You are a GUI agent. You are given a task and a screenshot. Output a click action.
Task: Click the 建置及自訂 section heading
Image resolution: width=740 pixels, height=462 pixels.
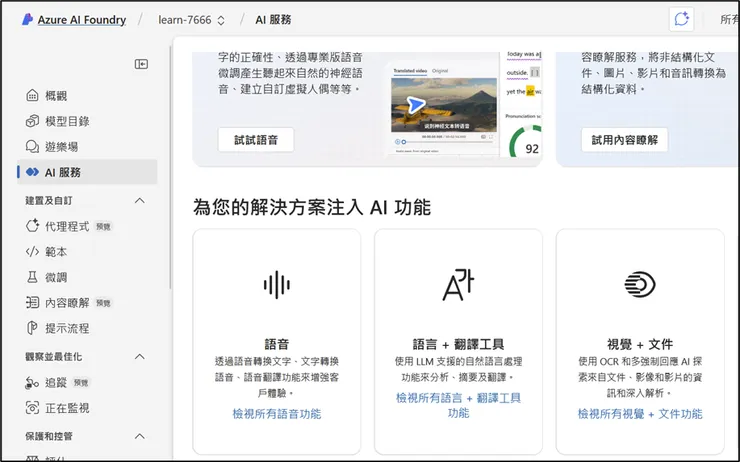[x=49, y=201]
